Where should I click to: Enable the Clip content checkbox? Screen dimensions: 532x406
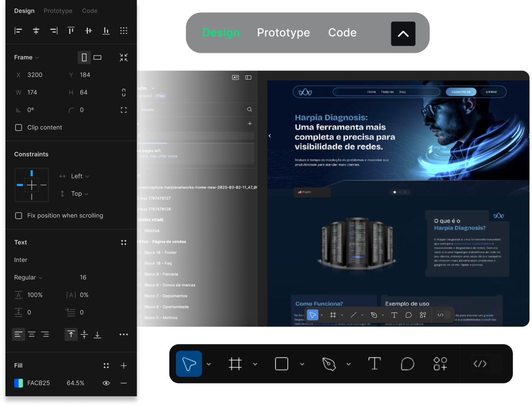[19, 127]
